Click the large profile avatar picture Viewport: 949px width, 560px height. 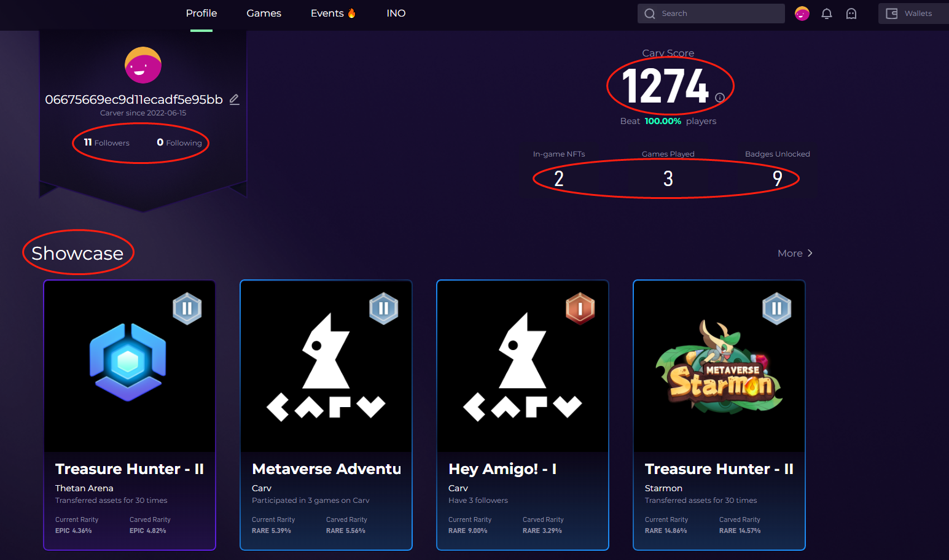coord(143,65)
